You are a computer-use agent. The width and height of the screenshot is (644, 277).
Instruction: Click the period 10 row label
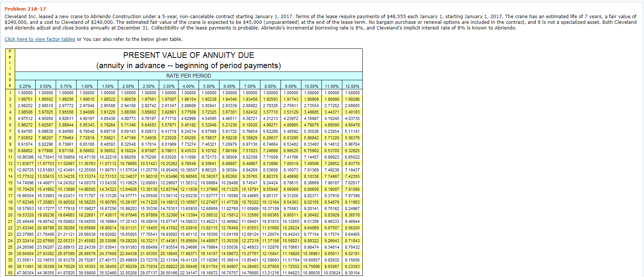click(10, 151)
